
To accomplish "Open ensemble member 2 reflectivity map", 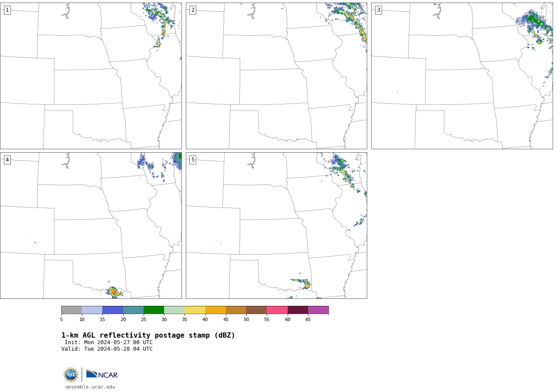I will click(276, 76).
